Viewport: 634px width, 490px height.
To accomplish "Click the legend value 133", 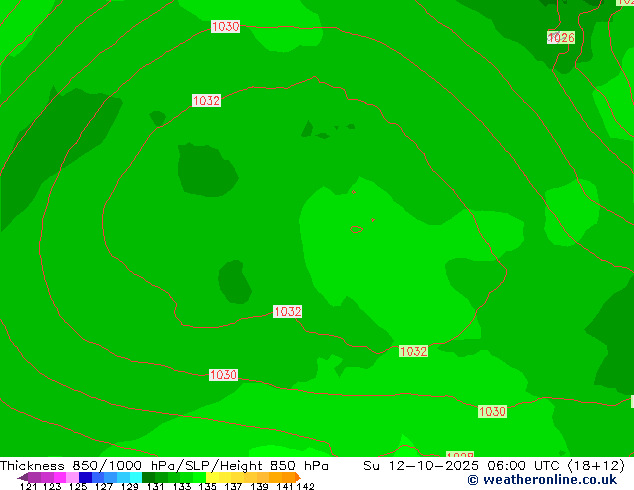I will point(182,486).
